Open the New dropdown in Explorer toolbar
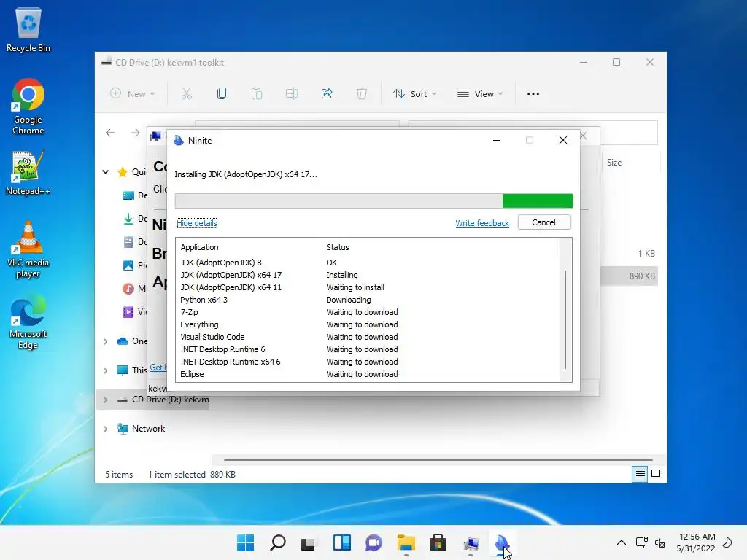Viewport: 747px width, 560px height. tap(133, 94)
